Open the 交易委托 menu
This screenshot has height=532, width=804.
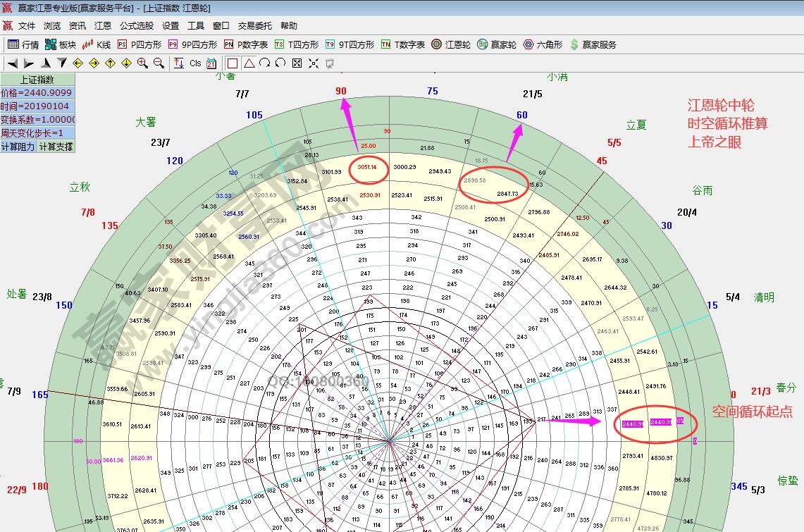[254, 26]
